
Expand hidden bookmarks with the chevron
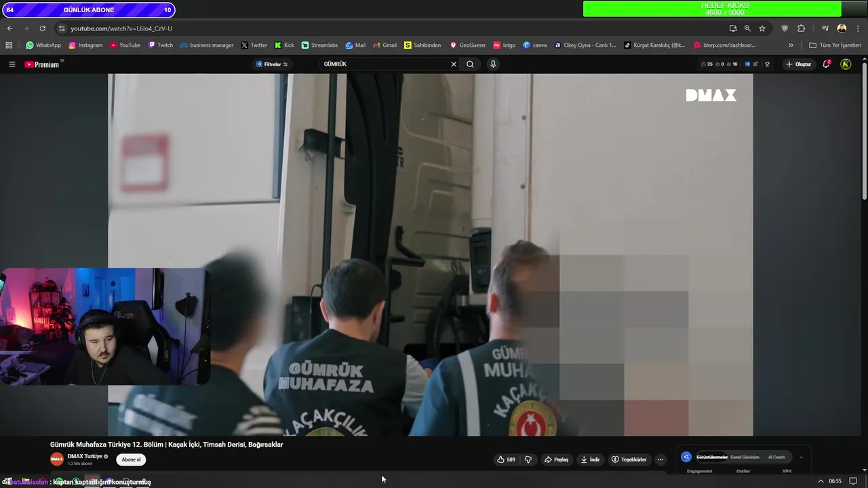tap(791, 45)
